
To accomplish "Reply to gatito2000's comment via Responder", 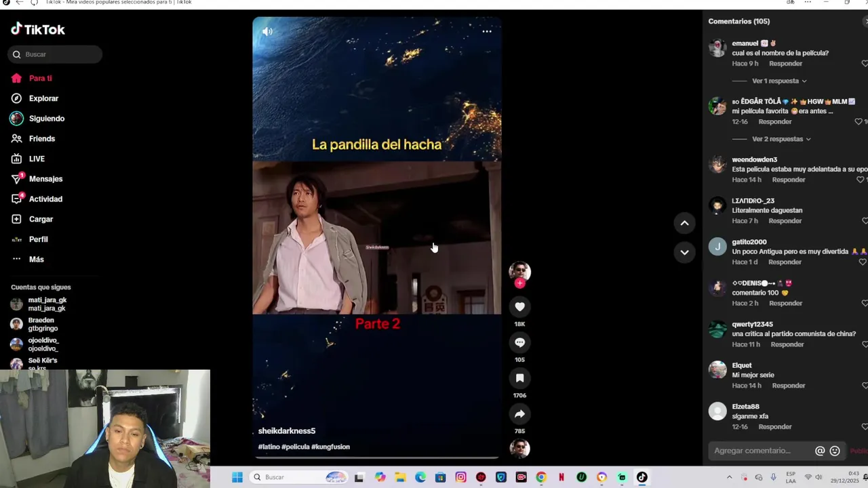I will [785, 262].
